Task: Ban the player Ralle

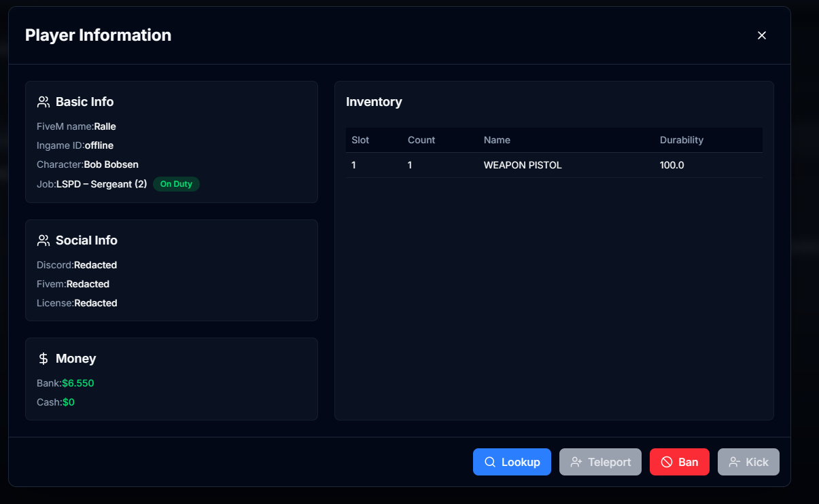Action: (x=679, y=462)
